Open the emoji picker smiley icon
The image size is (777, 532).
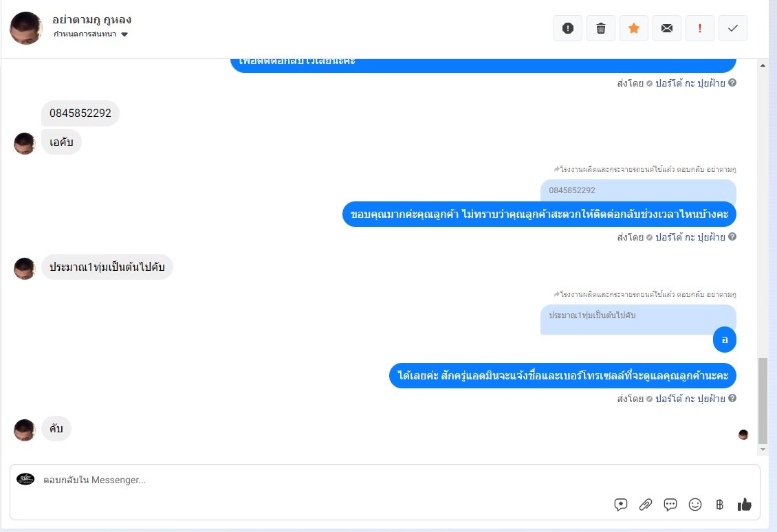pos(694,505)
